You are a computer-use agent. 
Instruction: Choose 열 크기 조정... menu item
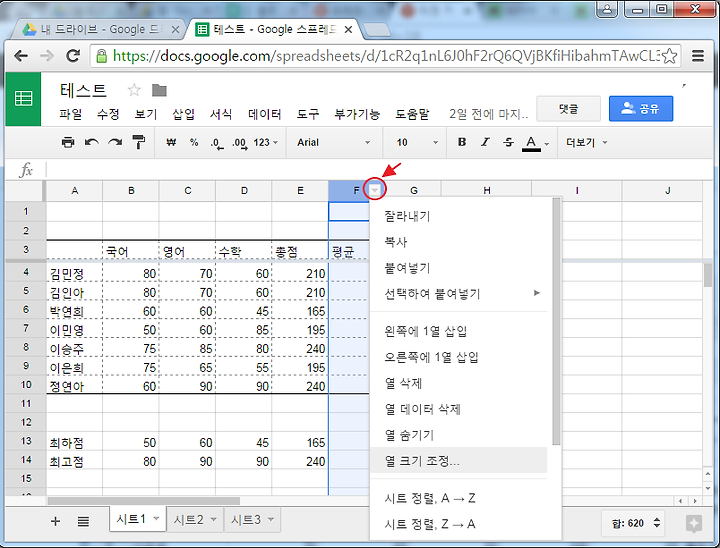click(x=458, y=460)
